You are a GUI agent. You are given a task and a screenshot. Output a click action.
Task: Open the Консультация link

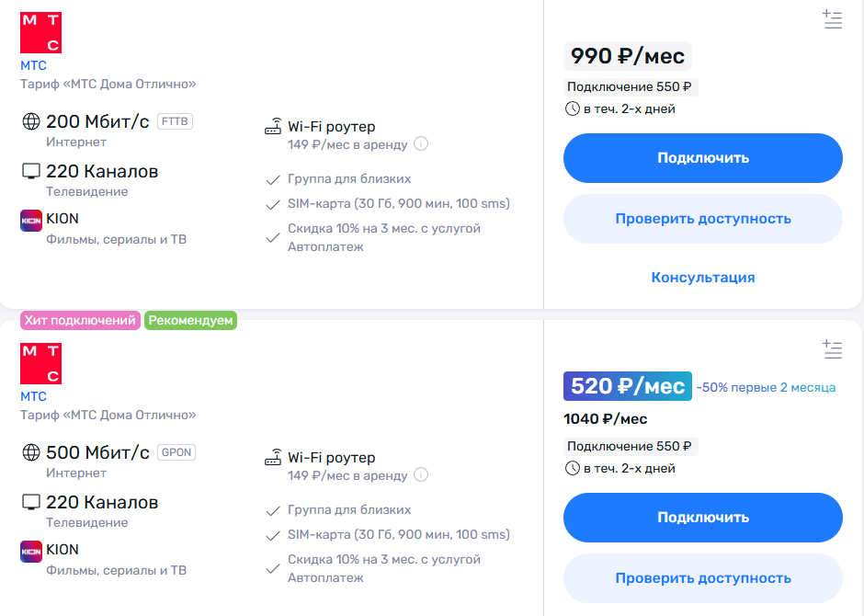[x=702, y=277]
